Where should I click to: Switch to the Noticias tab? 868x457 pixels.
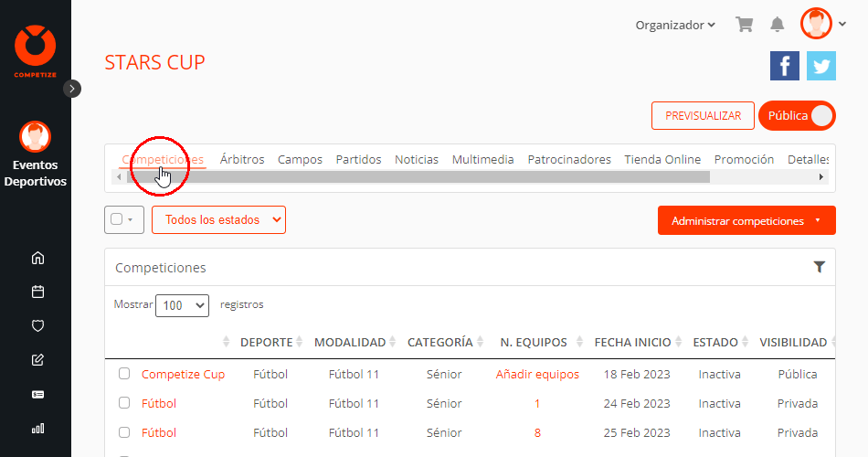coord(417,160)
